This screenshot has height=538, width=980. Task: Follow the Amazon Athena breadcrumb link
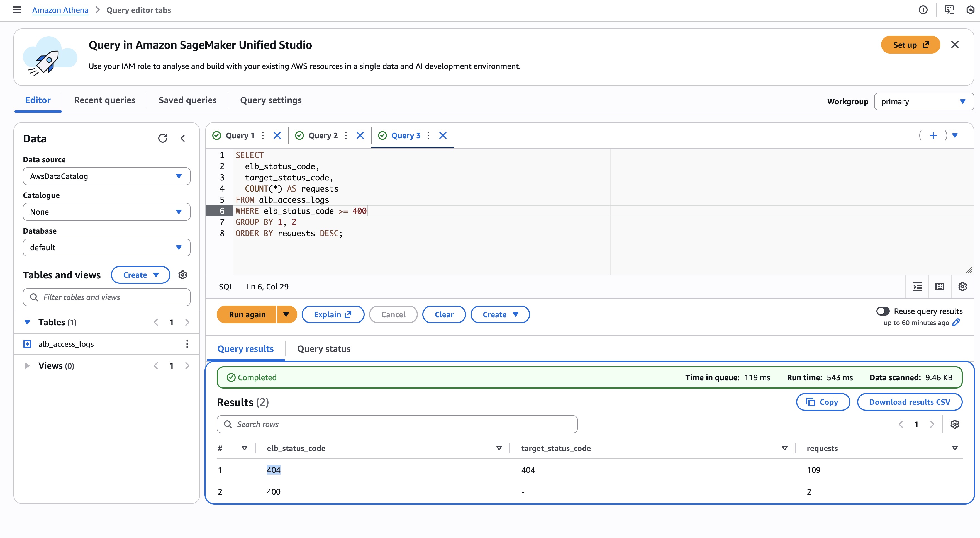click(60, 10)
